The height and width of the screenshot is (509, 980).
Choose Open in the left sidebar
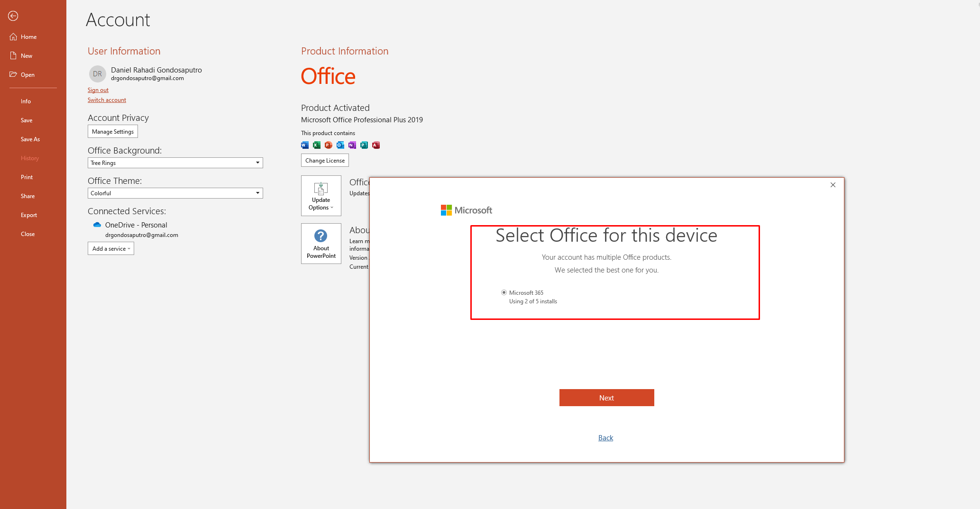pyautogui.click(x=22, y=75)
